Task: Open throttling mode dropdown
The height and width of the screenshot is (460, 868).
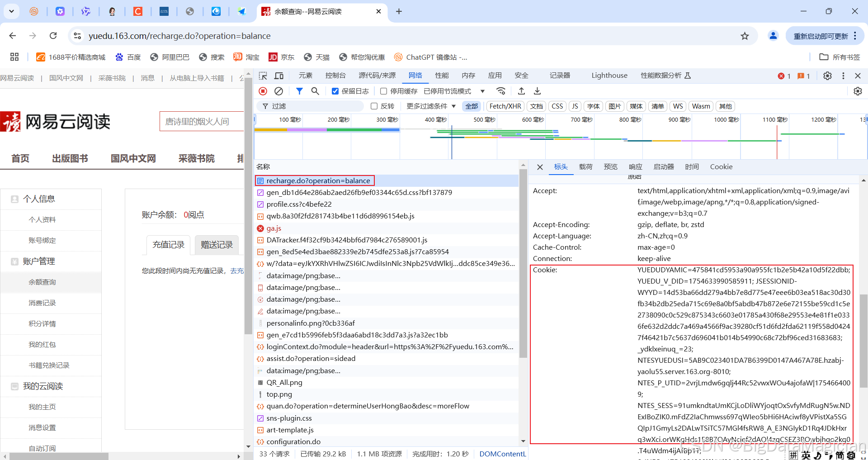Action: coord(454,91)
